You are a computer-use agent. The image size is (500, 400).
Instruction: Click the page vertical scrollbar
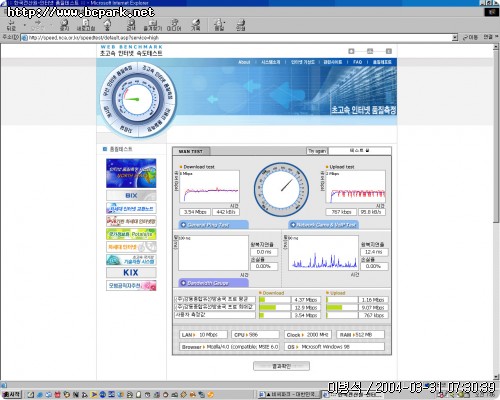[x=496, y=213]
